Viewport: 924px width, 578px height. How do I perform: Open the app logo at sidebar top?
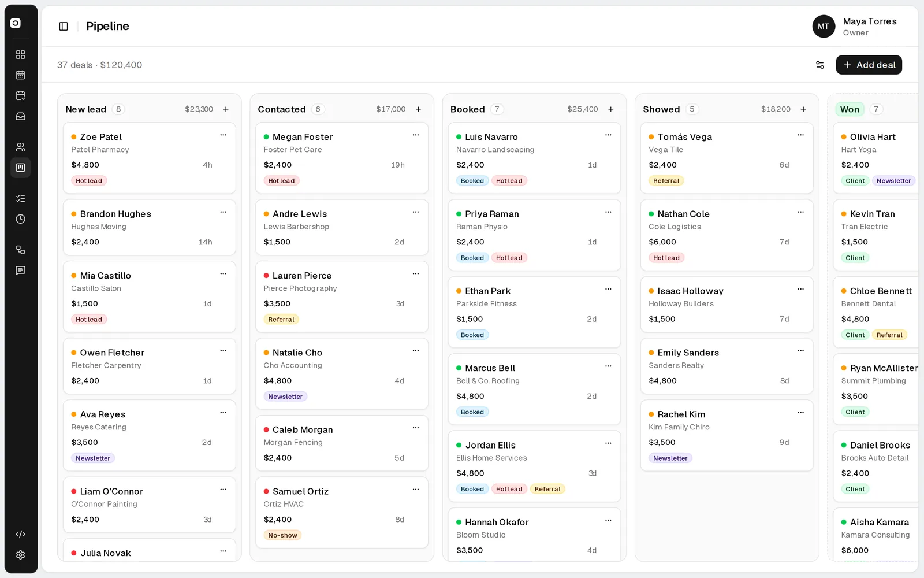point(16,23)
